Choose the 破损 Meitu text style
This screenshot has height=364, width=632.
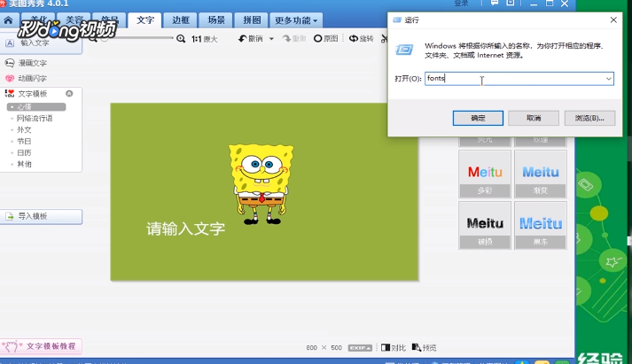tap(485, 226)
